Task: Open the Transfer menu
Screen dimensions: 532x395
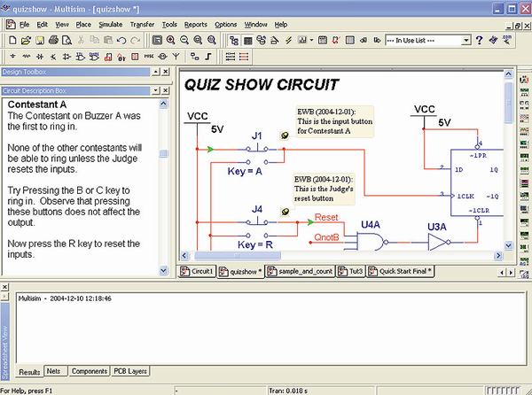Action: pos(142,24)
